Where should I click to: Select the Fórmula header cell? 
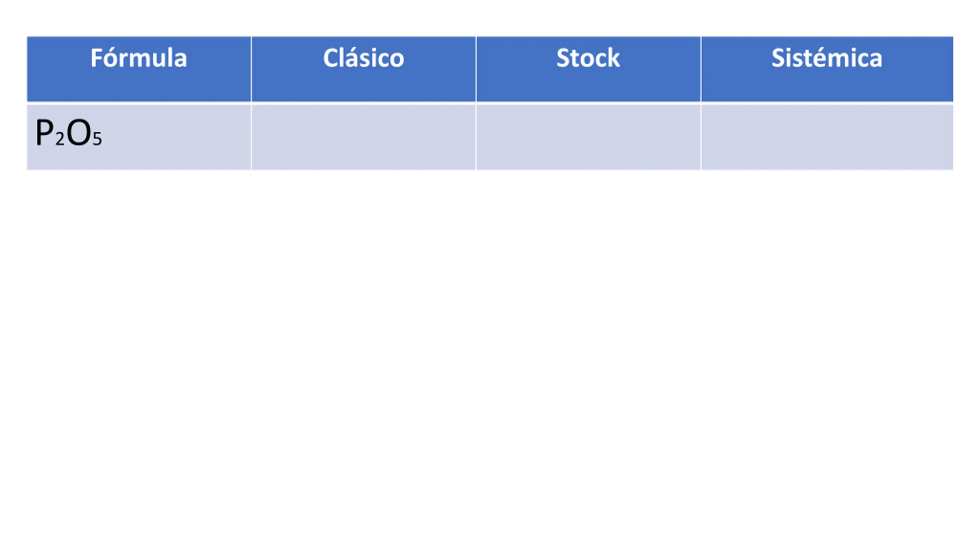pos(139,69)
